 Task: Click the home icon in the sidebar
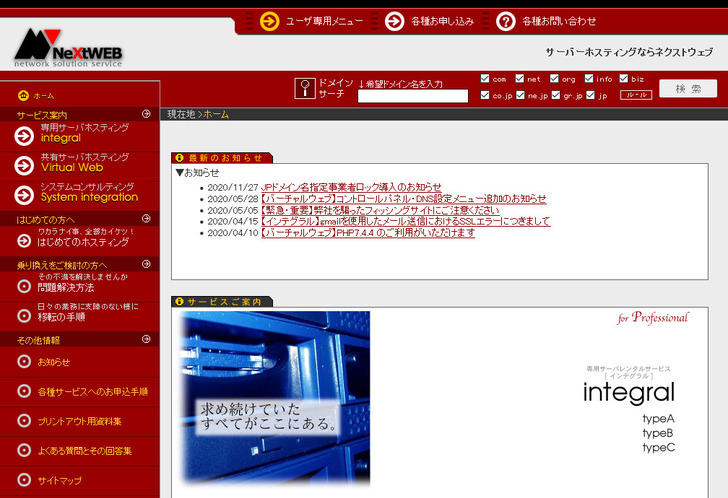pos(23,96)
